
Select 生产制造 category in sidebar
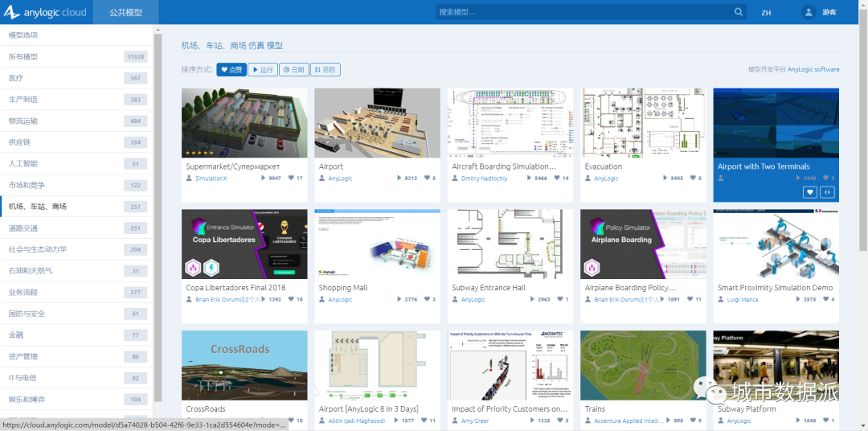point(77,99)
